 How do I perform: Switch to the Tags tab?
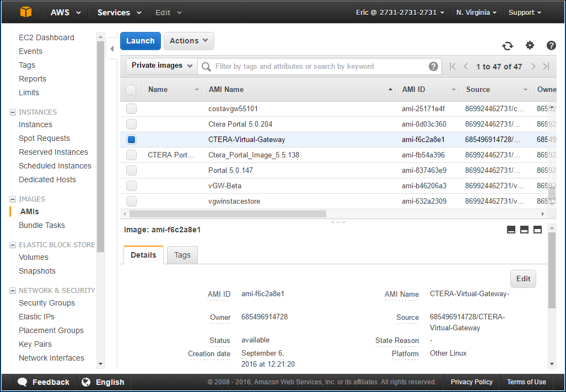(182, 255)
